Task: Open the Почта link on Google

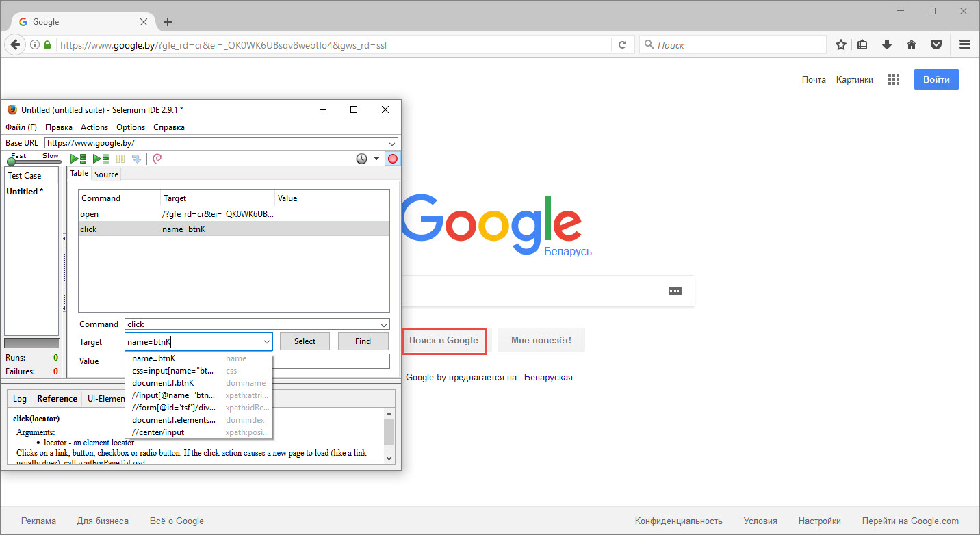Action: coord(814,79)
